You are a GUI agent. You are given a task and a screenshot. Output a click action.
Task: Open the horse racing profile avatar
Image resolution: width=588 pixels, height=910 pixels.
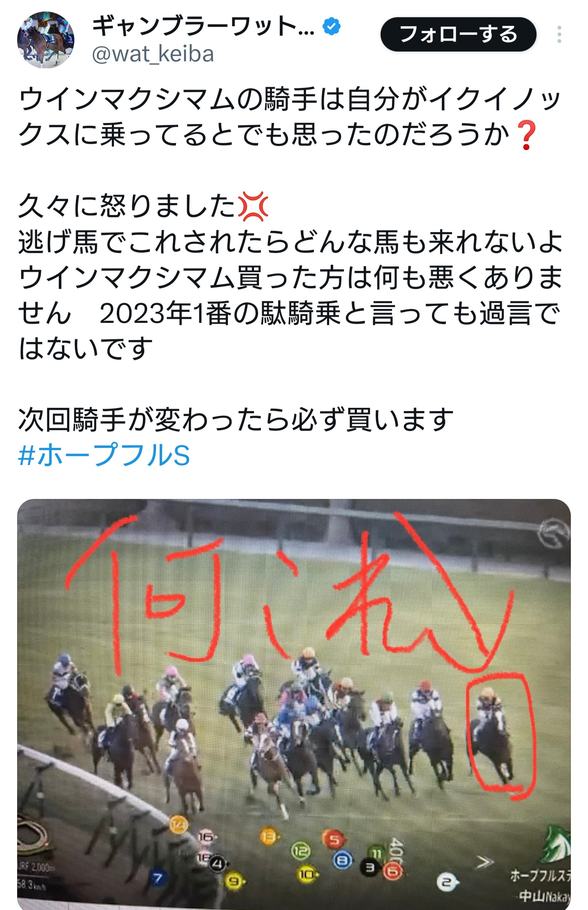click(x=46, y=40)
